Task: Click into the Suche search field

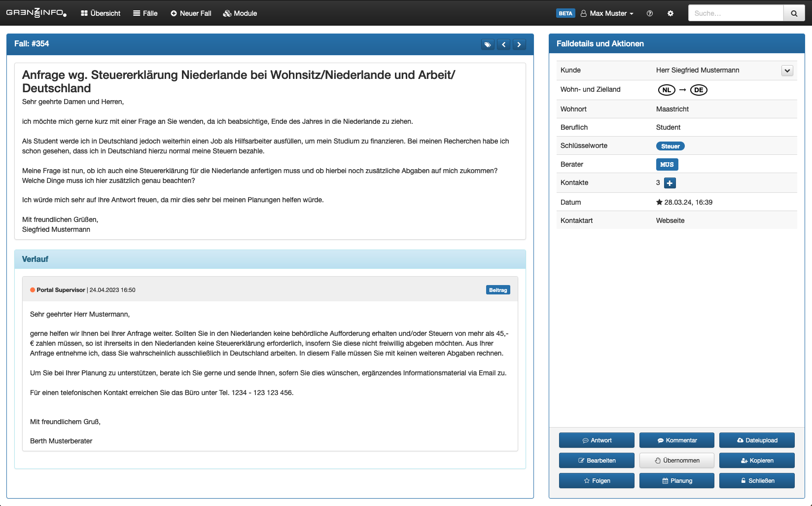Action: (736, 13)
